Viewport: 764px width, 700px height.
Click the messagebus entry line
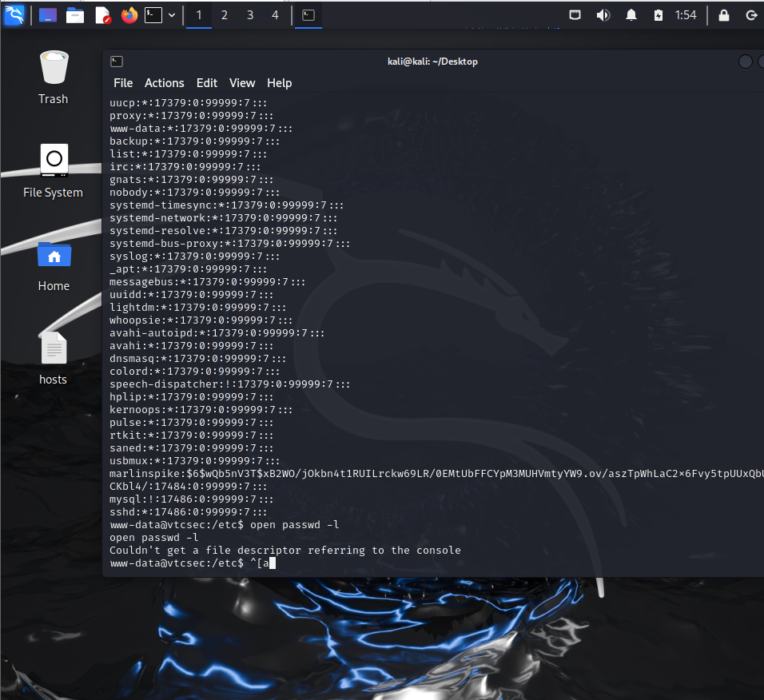click(x=207, y=281)
